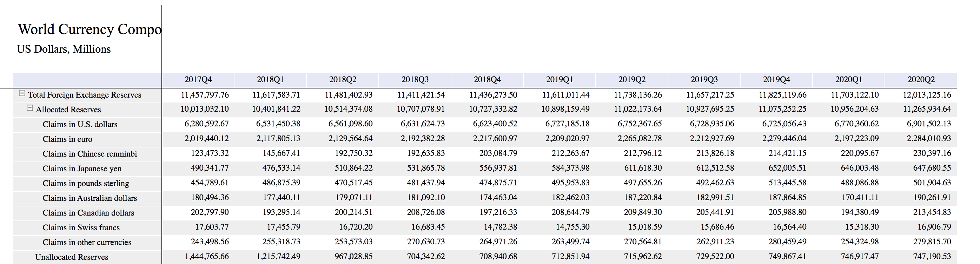Select the 2018Q1 column header
The width and height of the screenshot is (980, 264).
point(270,80)
